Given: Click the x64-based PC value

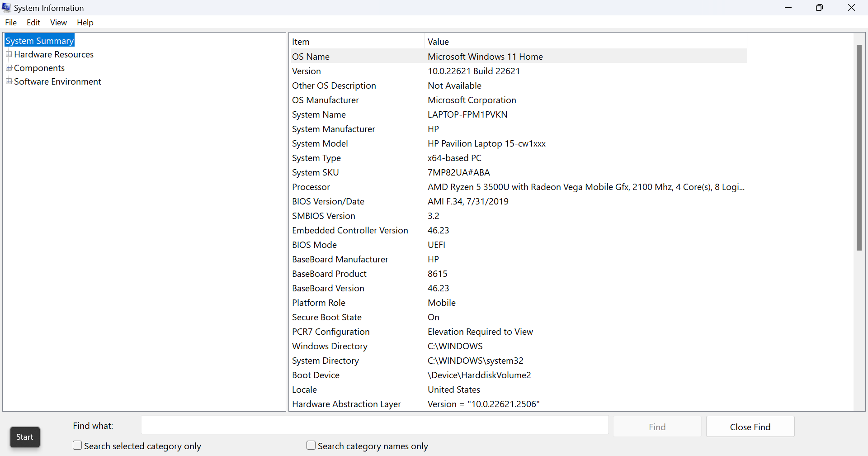Looking at the screenshot, I should coord(454,158).
